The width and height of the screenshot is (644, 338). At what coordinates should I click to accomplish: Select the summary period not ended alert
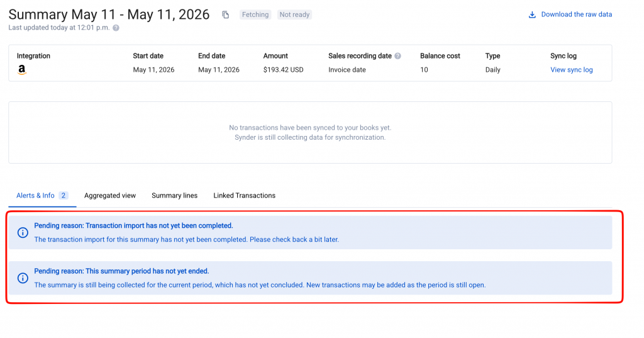coord(310,278)
